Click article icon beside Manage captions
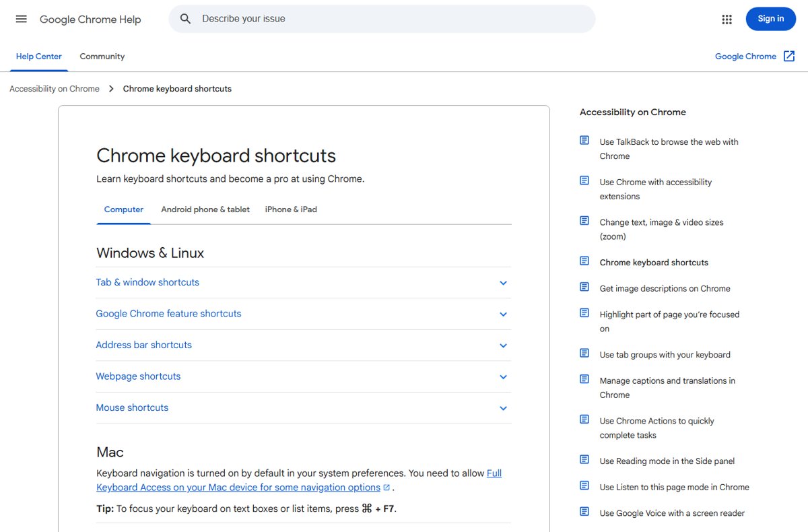Viewport: 808px width, 532px height. coord(584,379)
